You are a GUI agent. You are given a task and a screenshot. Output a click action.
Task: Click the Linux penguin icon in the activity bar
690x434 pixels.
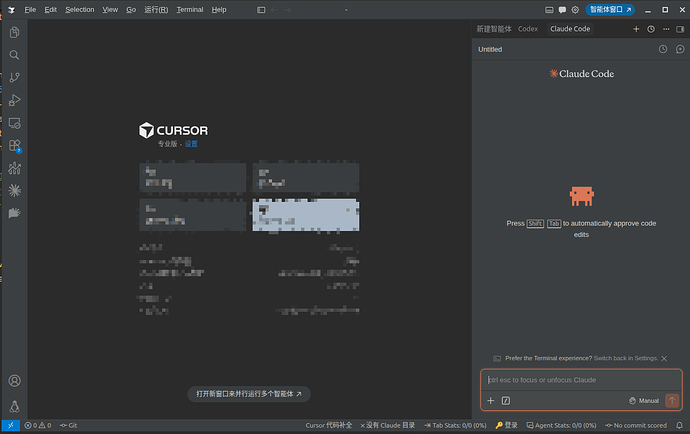click(x=15, y=406)
